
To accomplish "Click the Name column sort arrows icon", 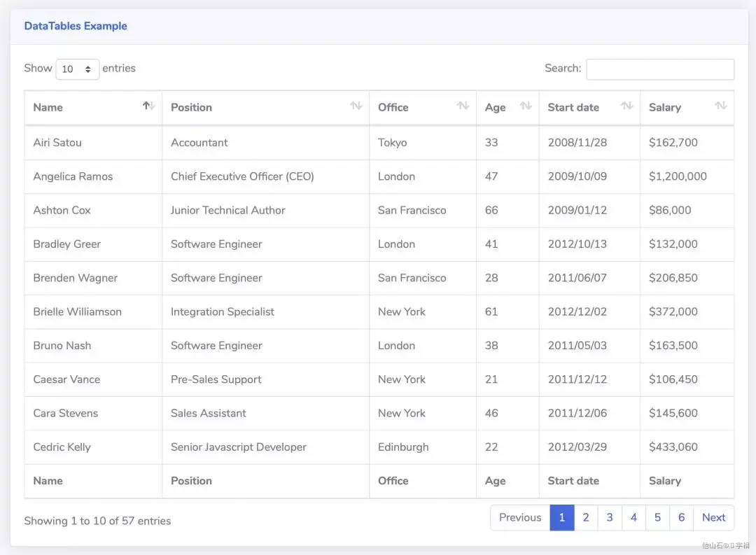I will (148, 106).
